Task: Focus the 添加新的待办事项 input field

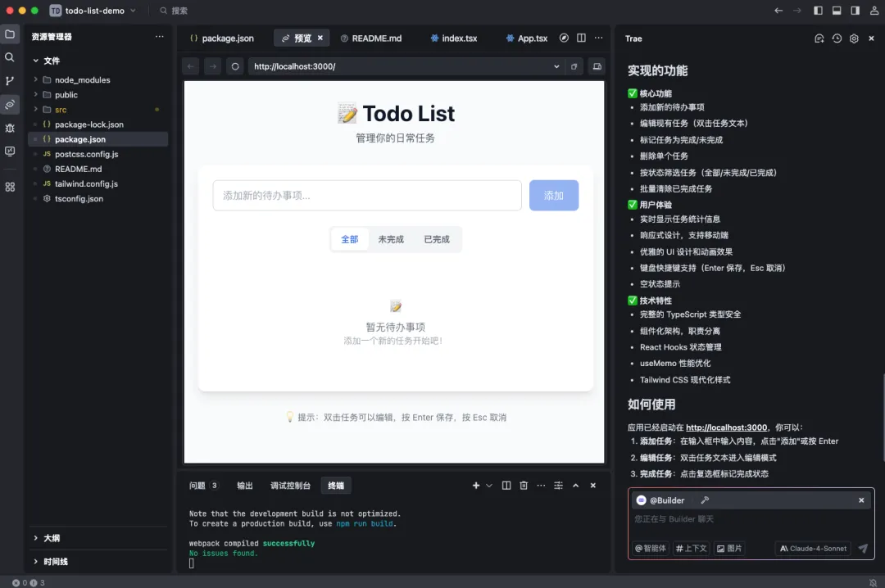Action: [x=367, y=195]
